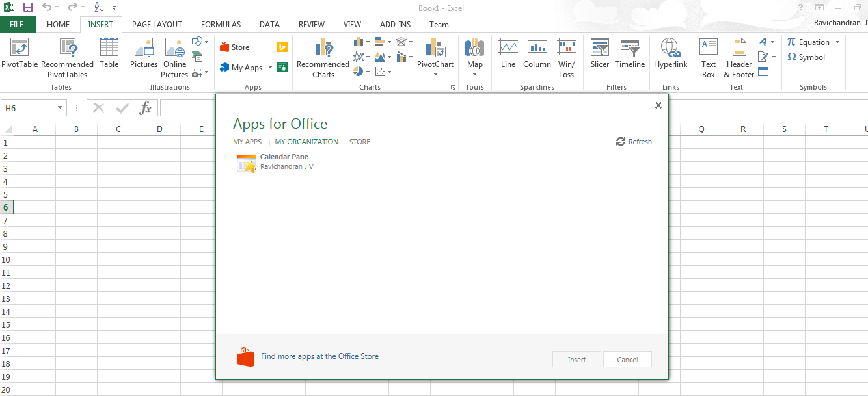Open the Store app button

pyautogui.click(x=234, y=47)
